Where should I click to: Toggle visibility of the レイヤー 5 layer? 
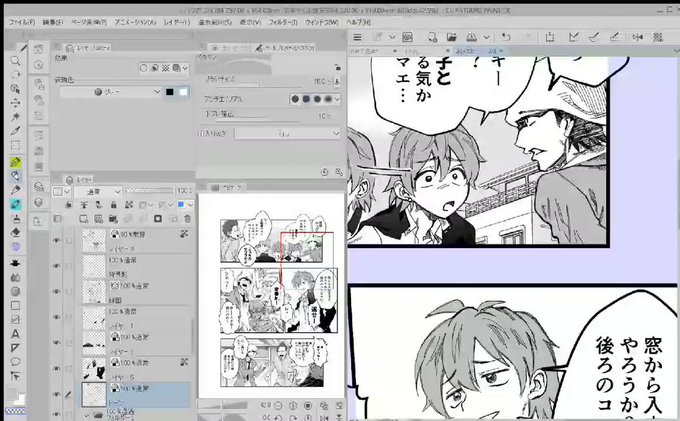pyautogui.click(x=56, y=368)
